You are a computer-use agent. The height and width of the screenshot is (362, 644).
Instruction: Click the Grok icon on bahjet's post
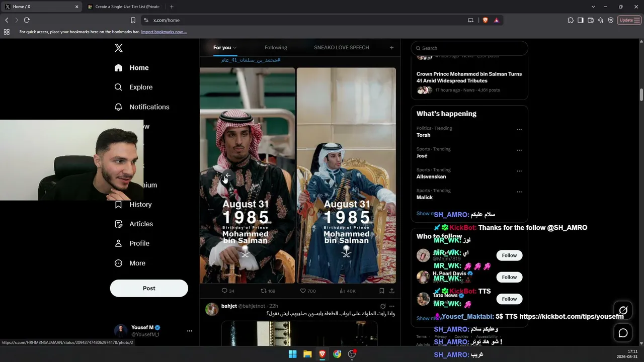[x=383, y=306]
